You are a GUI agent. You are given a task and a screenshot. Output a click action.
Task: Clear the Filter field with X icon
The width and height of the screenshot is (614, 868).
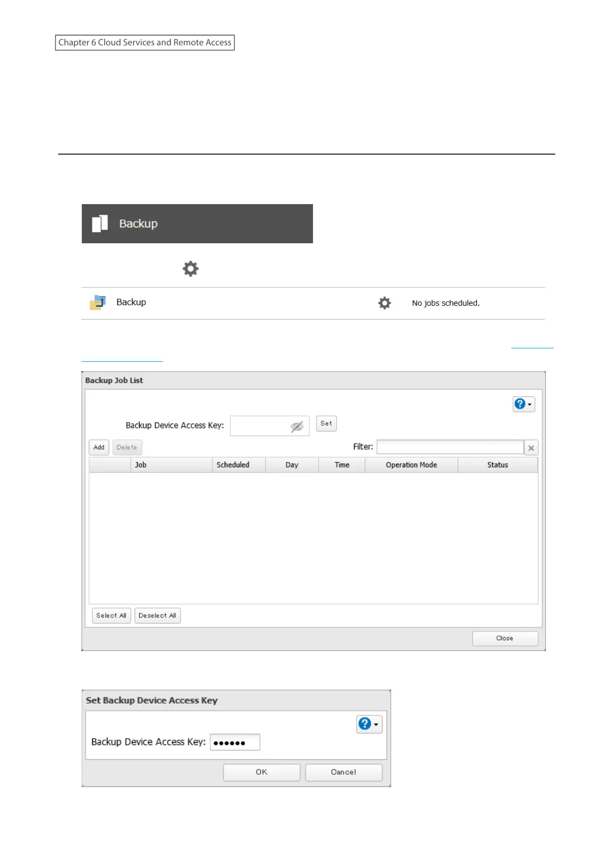click(531, 448)
